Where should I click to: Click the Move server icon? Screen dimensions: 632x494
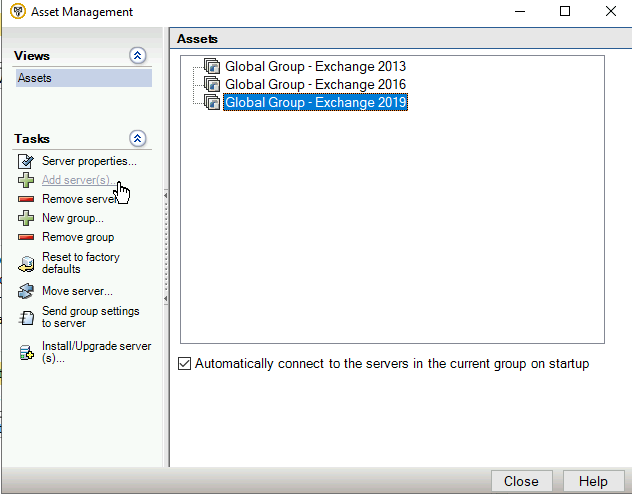(x=26, y=291)
